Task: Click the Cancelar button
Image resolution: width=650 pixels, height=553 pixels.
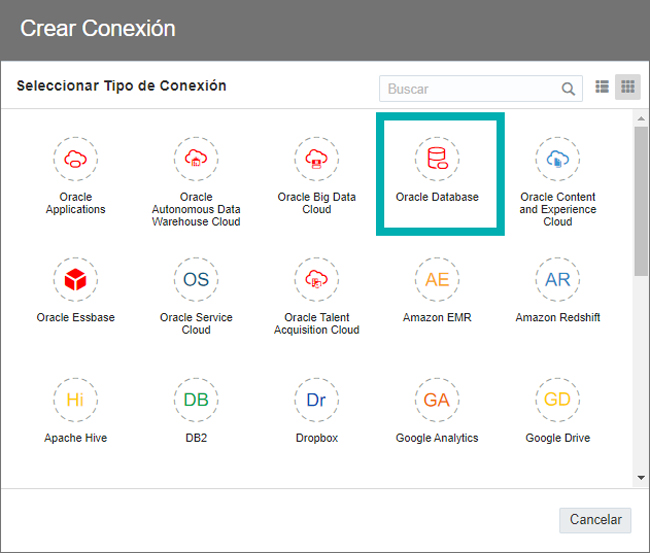Action: coord(595,520)
